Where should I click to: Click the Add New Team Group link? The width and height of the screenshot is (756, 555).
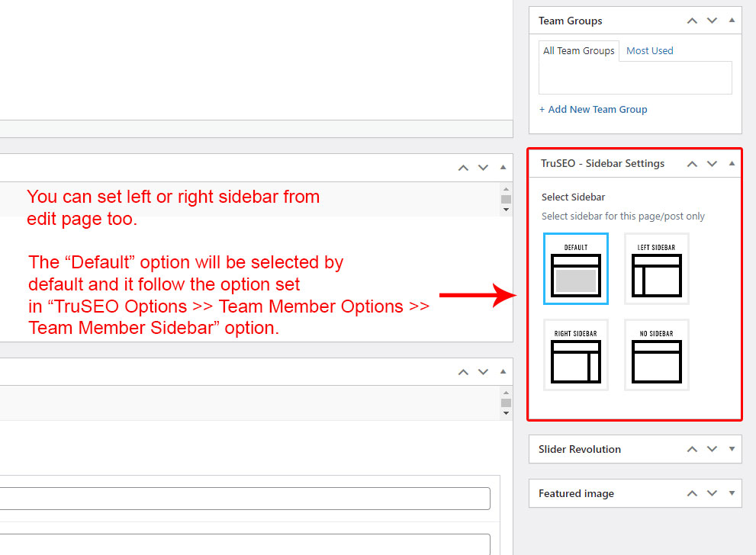593,110
